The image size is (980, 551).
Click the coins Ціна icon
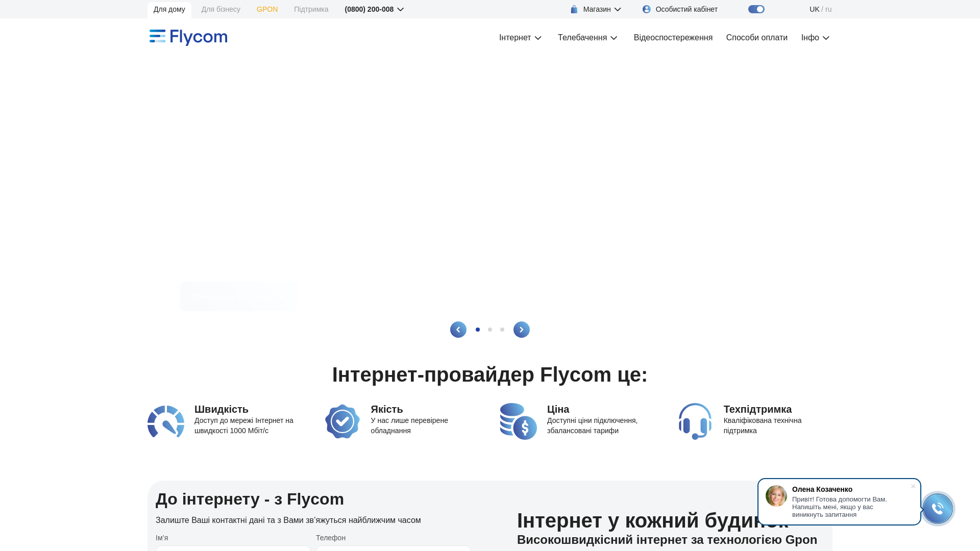tap(519, 421)
